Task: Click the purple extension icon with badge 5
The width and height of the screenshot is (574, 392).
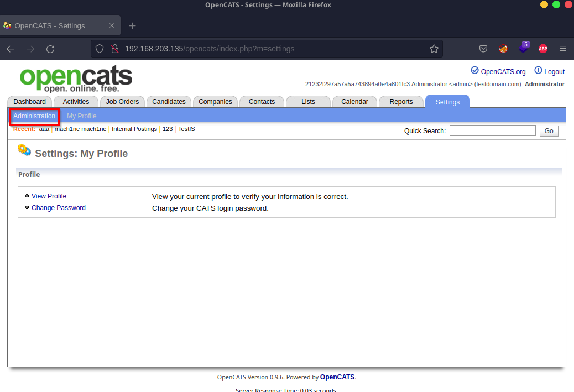Action: tap(524, 47)
